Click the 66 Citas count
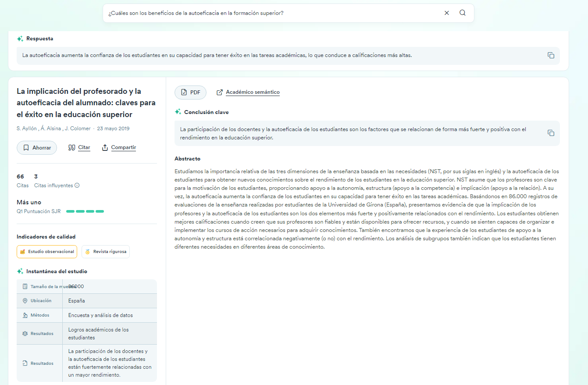 tap(21, 177)
